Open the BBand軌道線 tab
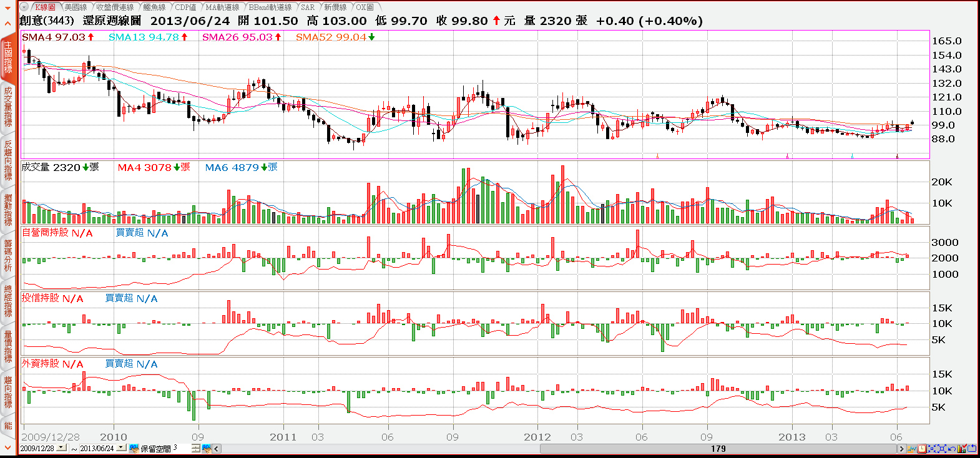The image size is (980, 458). pyautogui.click(x=270, y=7)
